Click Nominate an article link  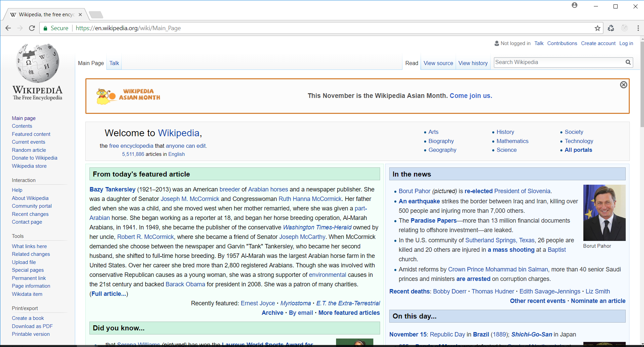(598, 301)
